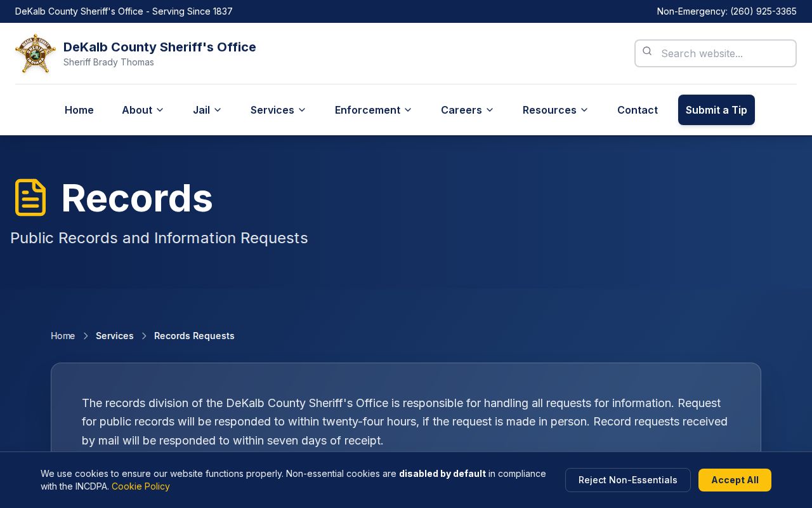
Task: Expand the Services chevron in navbar
Action: tap(302, 110)
